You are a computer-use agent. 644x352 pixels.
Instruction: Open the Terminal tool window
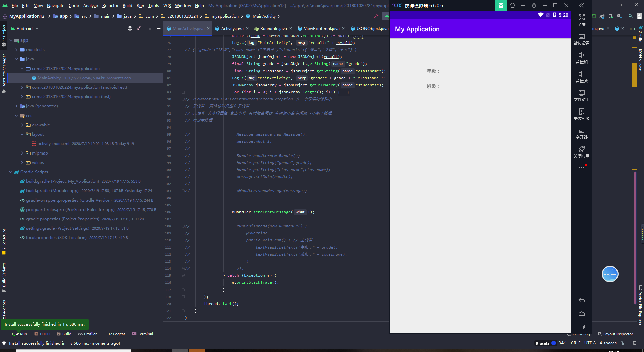click(143, 334)
